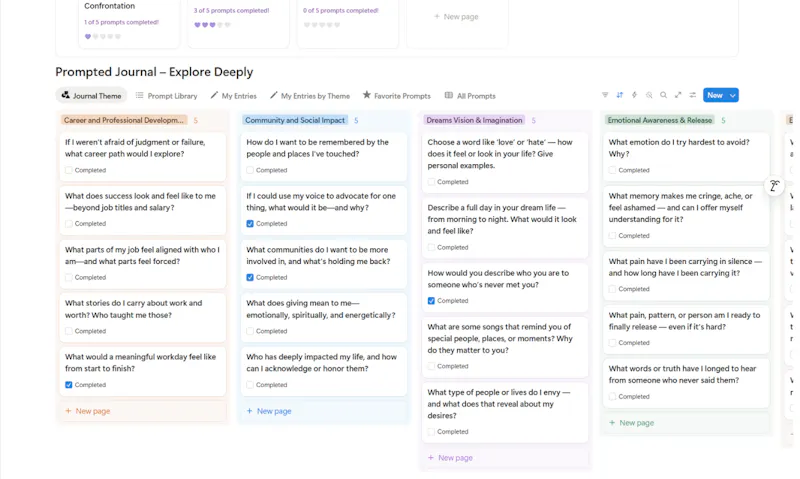Uncheck Completed for meaningful workday prompt

click(68, 385)
